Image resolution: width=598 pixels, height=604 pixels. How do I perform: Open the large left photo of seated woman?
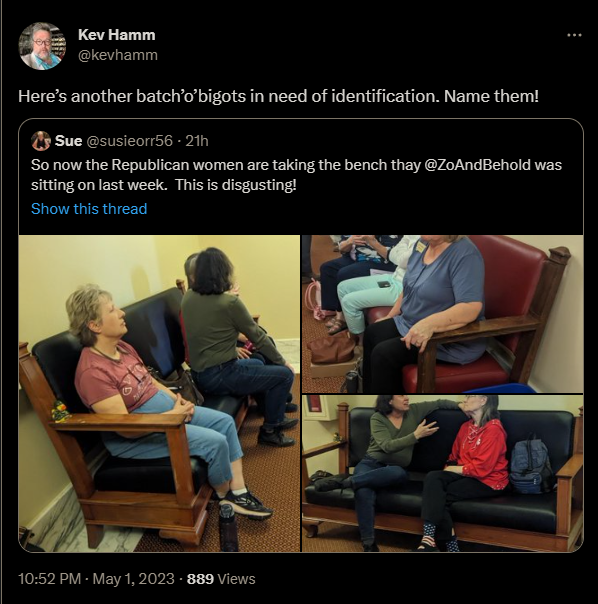159,393
